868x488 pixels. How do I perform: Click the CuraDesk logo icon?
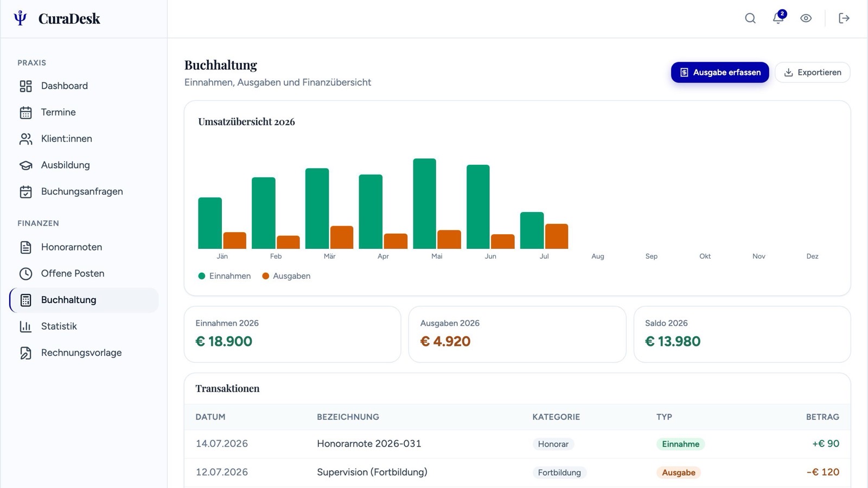[x=20, y=18]
